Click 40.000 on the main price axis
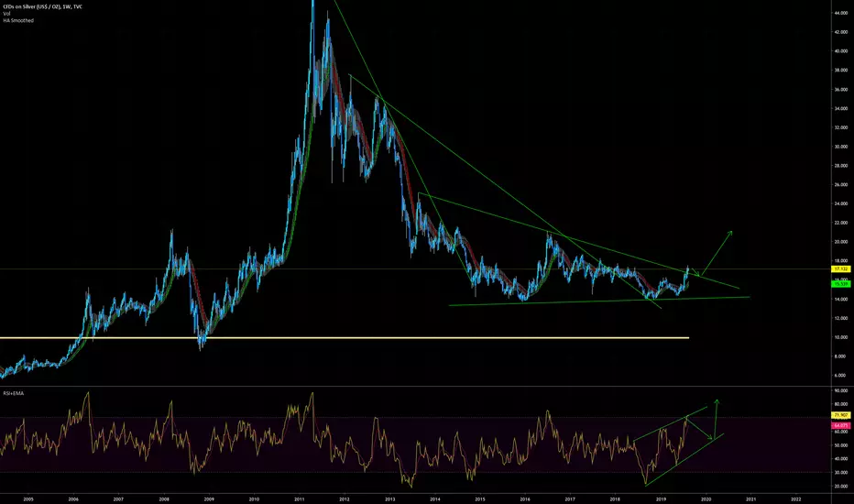 pos(840,51)
